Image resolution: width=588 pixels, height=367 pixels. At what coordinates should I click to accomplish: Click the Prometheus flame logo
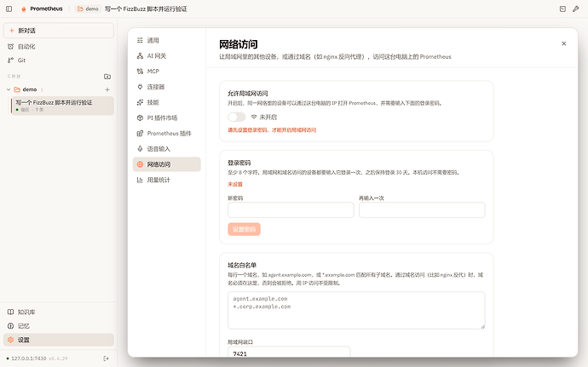click(x=24, y=9)
